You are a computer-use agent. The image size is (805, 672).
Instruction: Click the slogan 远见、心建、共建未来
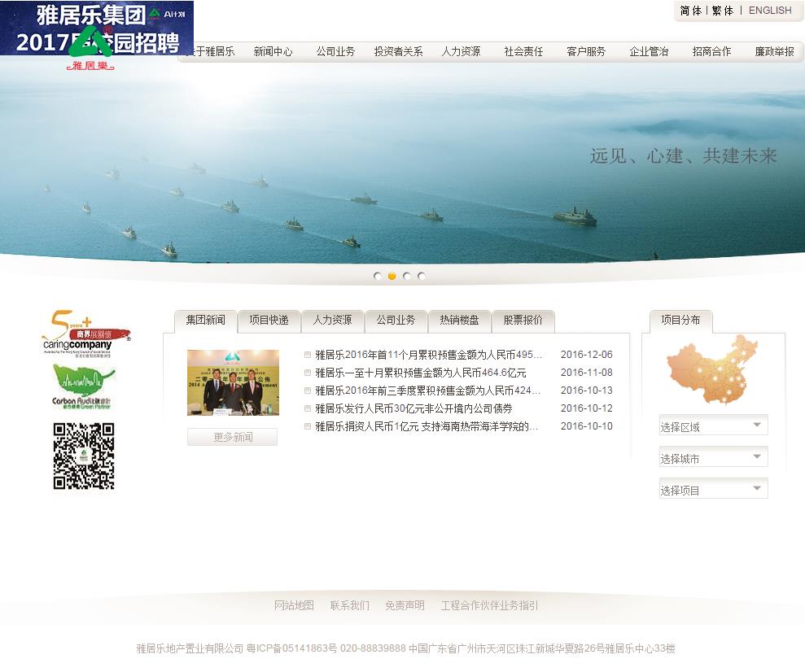[x=684, y=156]
